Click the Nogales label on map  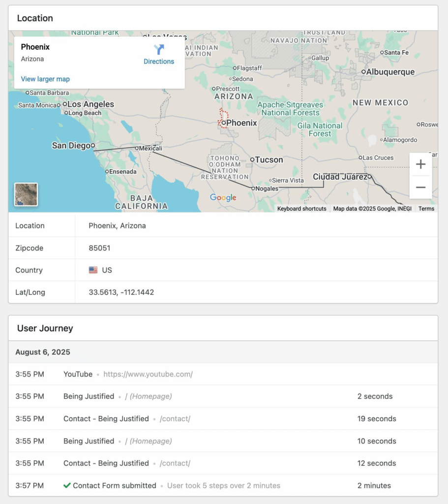pyautogui.click(x=267, y=189)
